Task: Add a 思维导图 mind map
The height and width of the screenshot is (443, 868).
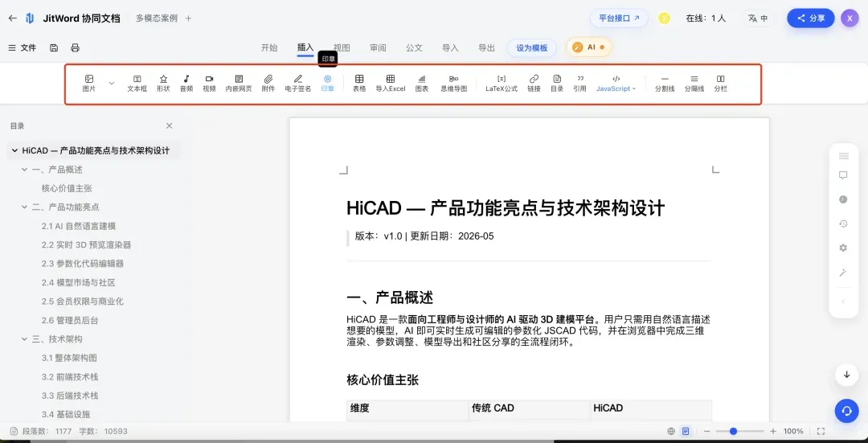Action: pyautogui.click(x=454, y=83)
